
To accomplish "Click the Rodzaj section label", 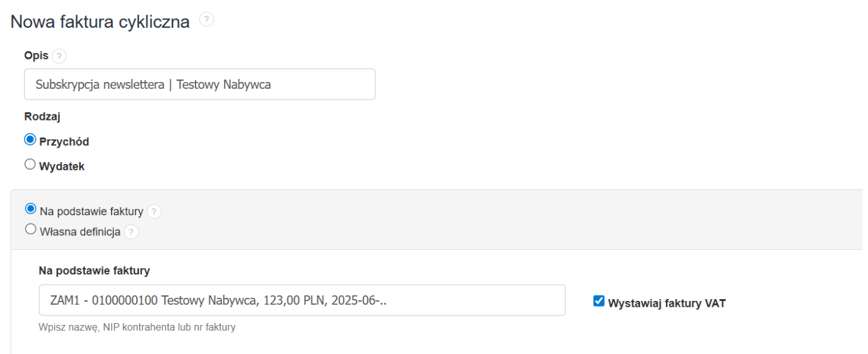I will coord(42,117).
